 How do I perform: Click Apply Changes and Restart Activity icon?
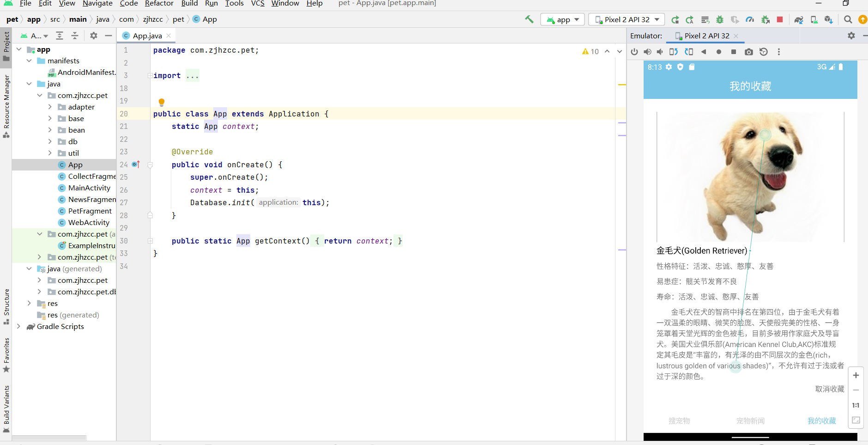point(690,19)
